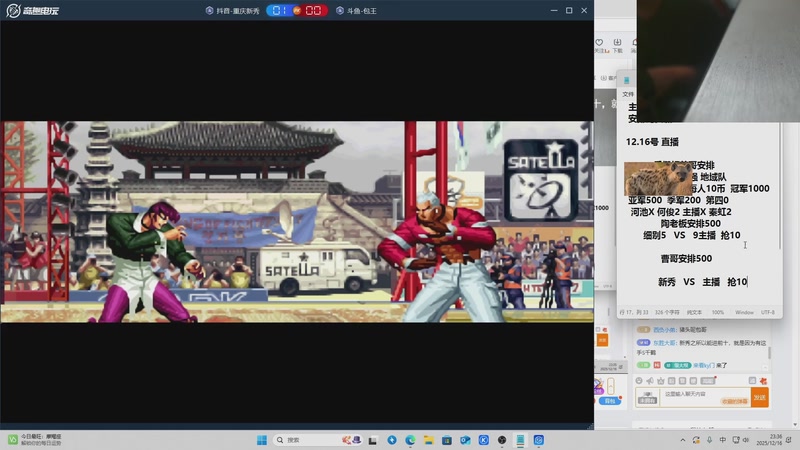Open the OBS Studio taskbar icon
Screen dimensions: 800x450
click(502, 440)
